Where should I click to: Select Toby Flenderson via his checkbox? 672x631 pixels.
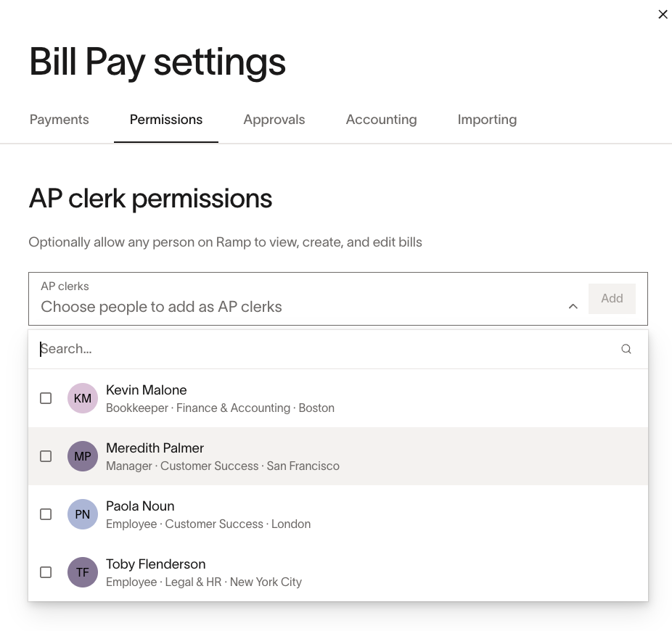(x=46, y=572)
